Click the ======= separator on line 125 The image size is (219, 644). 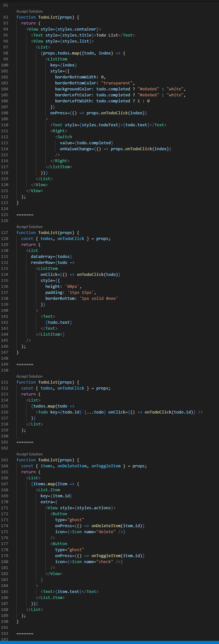[x=25, y=215]
